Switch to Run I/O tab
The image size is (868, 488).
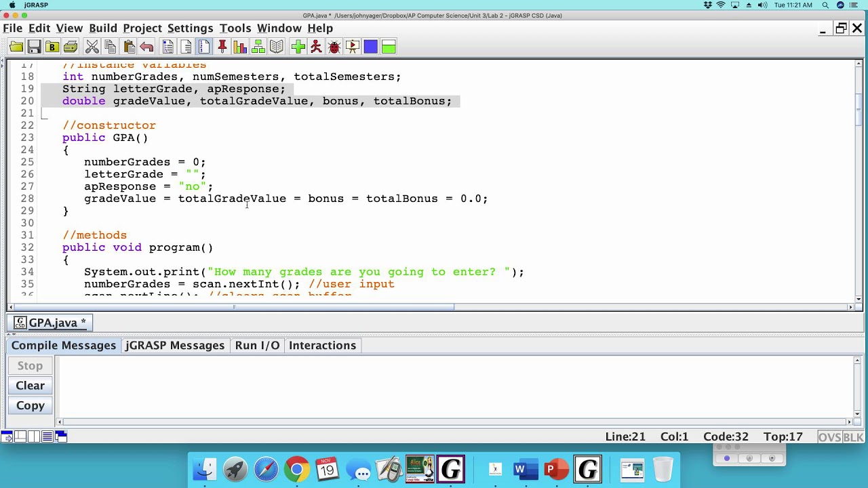(x=257, y=346)
